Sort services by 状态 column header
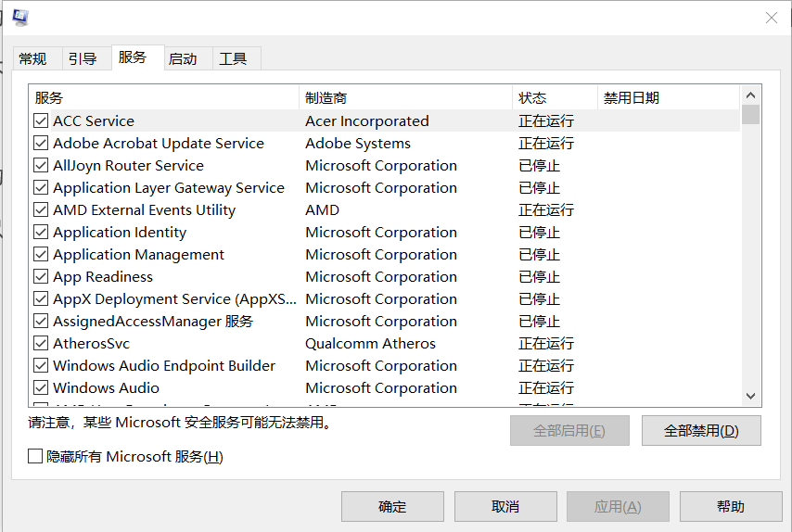 pos(555,97)
